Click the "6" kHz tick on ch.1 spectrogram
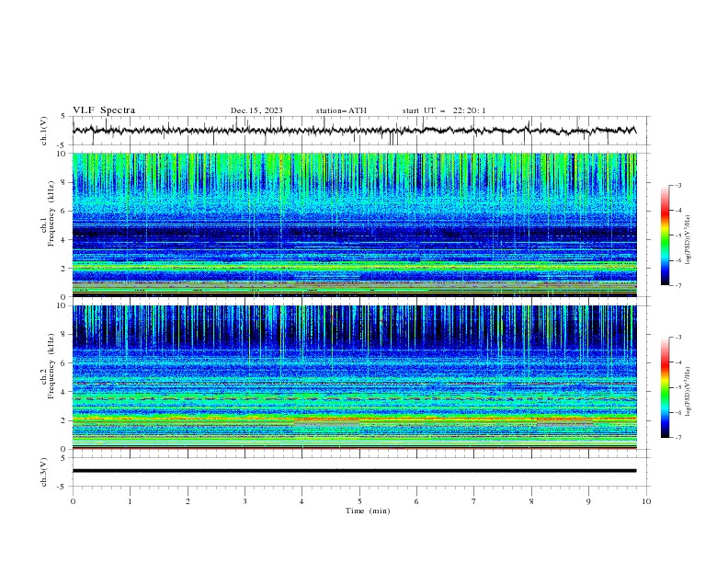Viewport: 728px width, 563px height. [64, 211]
